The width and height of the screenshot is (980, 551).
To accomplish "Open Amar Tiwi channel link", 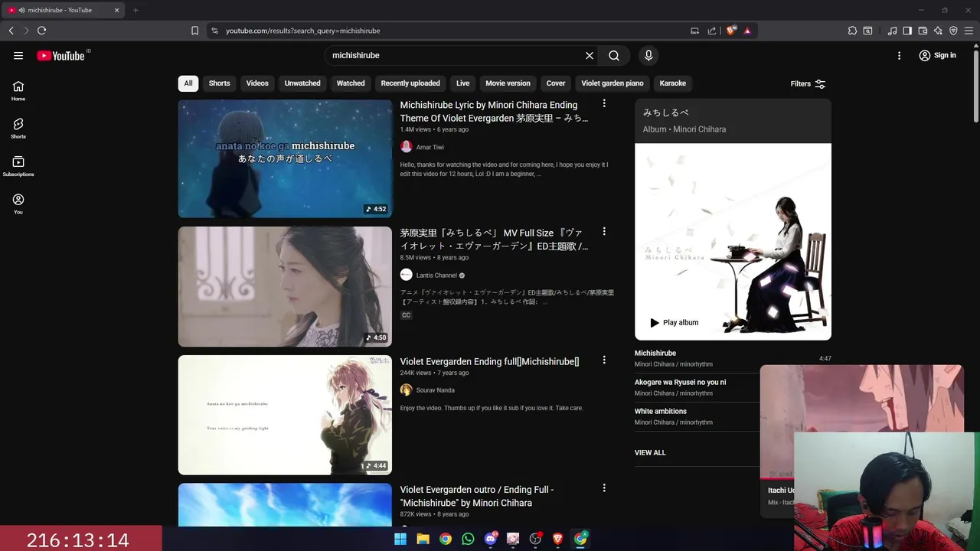I will click(x=430, y=147).
